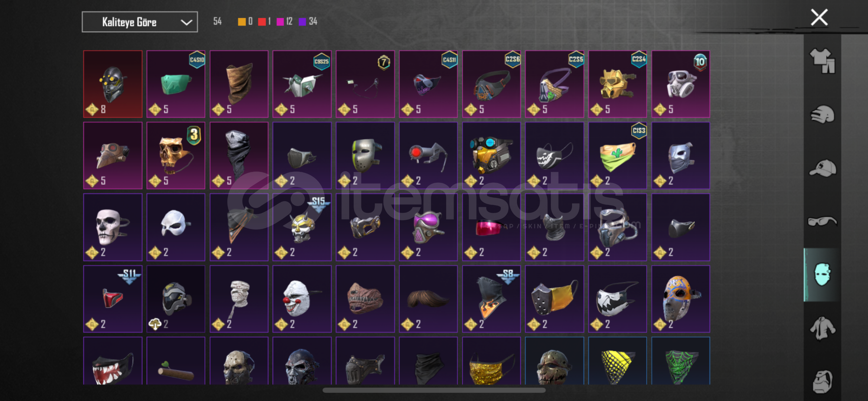Choose the S15 gold skull mask

pyautogui.click(x=302, y=227)
